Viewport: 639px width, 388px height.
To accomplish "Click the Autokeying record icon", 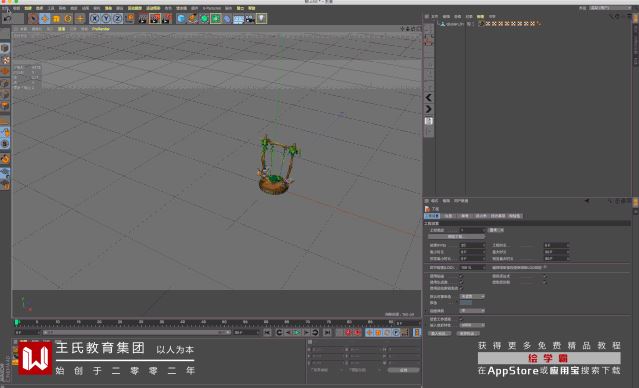I will pyautogui.click(x=357, y=333).
